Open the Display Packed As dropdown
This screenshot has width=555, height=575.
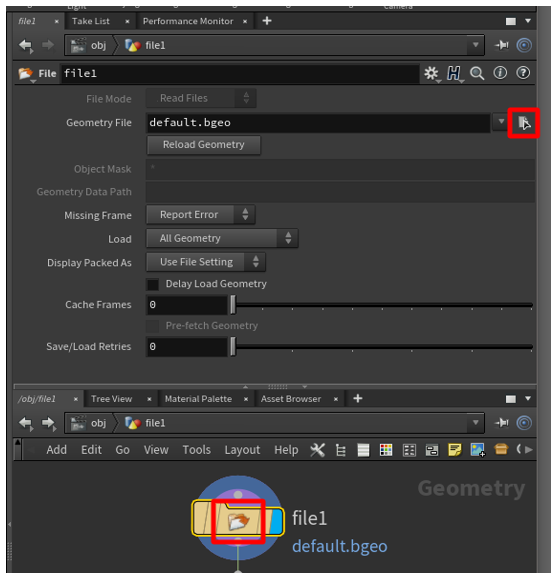(206, 262)
